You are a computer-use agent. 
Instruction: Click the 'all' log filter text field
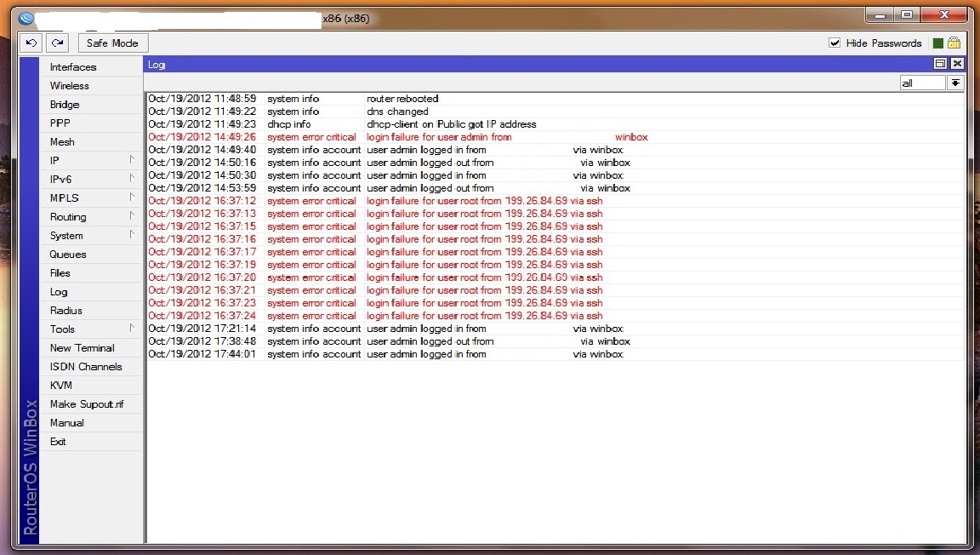tap(922, 83)
